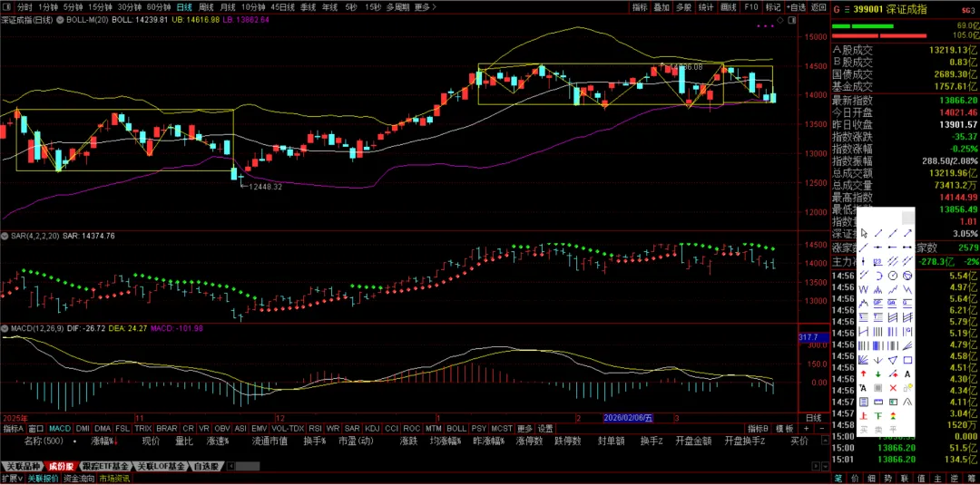Choose the circumscribed circle tool
The height and width of the screenshot is (485, 980).
tap(907, 276)
